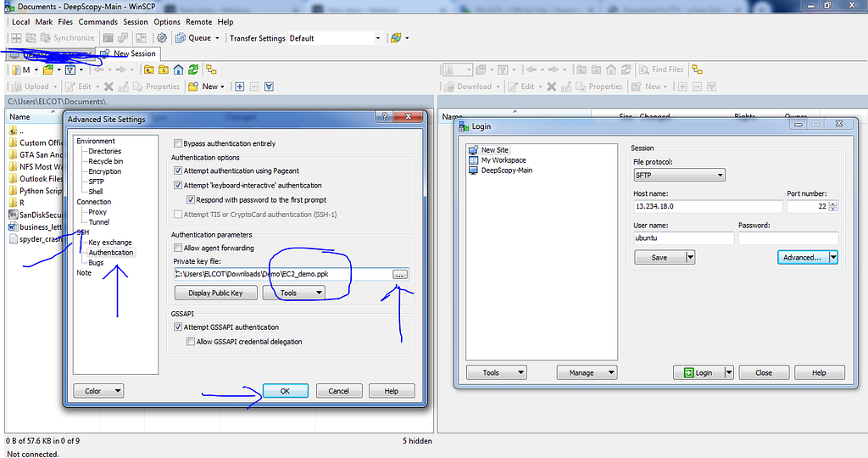Open local directory folder icon

coord(48,70)
